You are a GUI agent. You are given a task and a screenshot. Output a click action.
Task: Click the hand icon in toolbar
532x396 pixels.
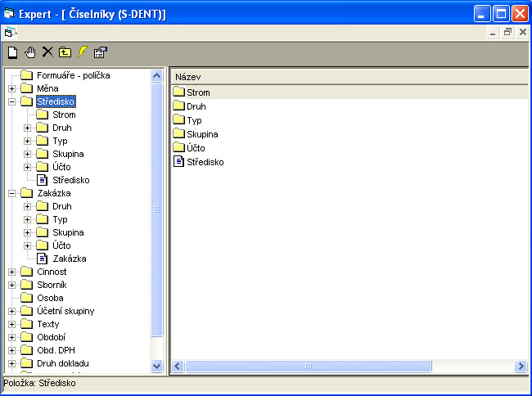(x=30, y=52)
